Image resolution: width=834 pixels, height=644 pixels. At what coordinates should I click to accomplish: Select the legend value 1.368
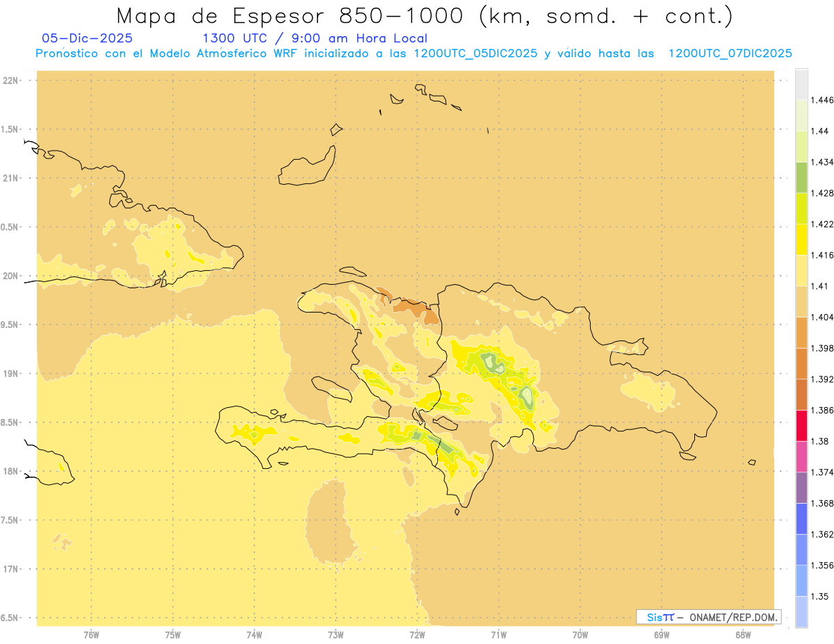click(x=824, y=503)
